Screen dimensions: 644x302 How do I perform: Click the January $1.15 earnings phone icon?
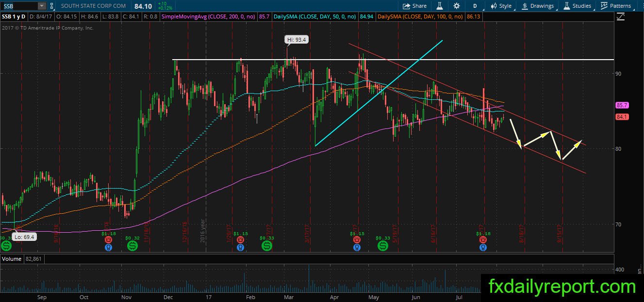pos(240,239)
